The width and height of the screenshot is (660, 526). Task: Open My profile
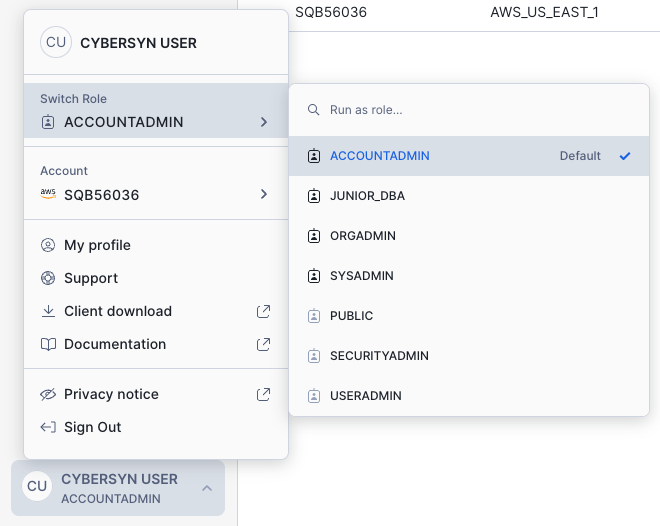pos(97,245)
